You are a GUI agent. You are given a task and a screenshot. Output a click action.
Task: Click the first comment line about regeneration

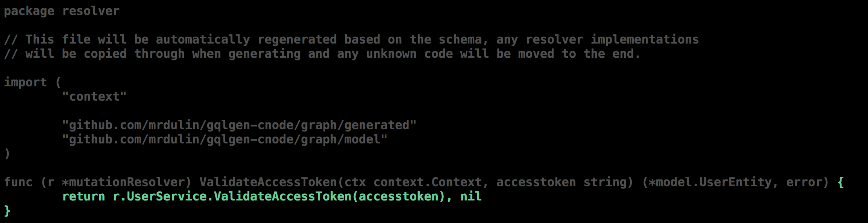tap(351, 40)
